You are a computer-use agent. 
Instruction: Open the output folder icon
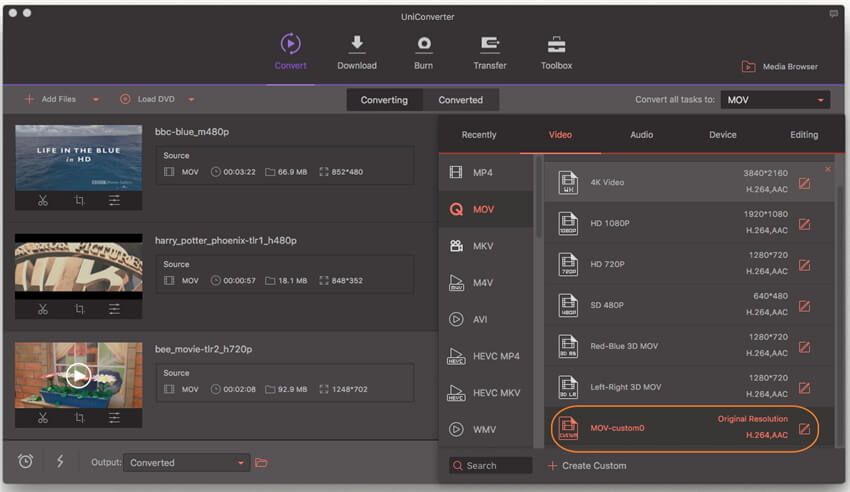click(261, 462)
